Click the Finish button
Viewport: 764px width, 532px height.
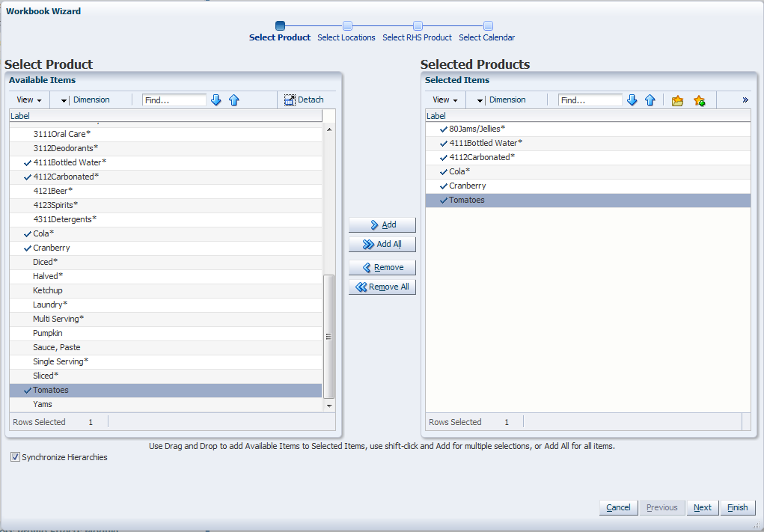click(738, 507)
